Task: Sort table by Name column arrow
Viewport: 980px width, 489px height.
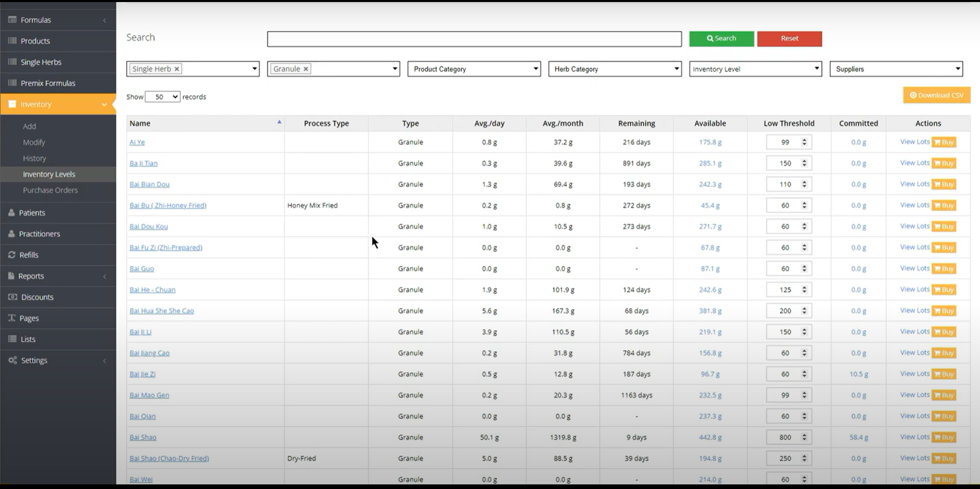Action: [x=279, y=122]
